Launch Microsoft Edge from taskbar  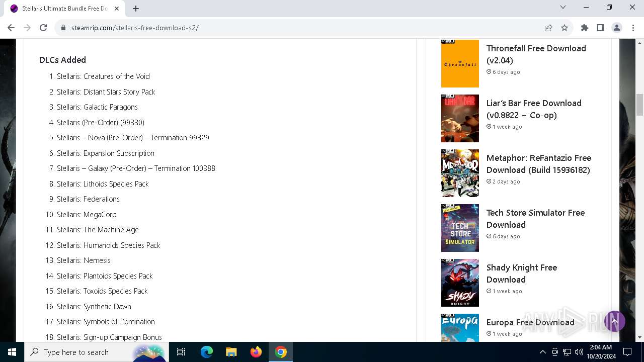[x=207, y=352]
